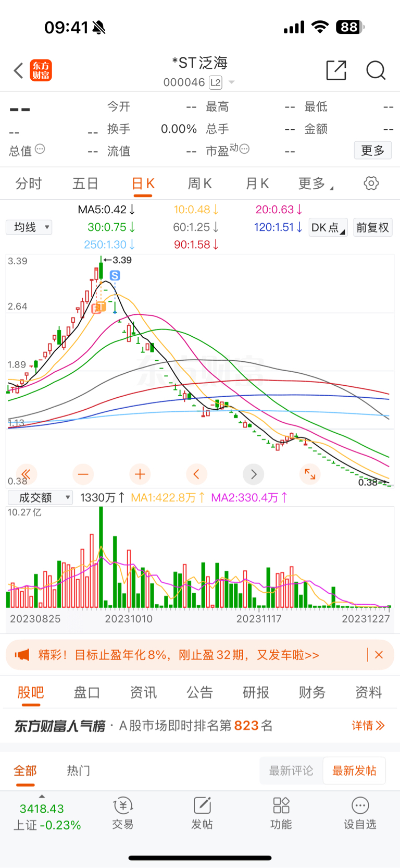
Task: Switch to 分时 tab
Action: coord(29,184)
